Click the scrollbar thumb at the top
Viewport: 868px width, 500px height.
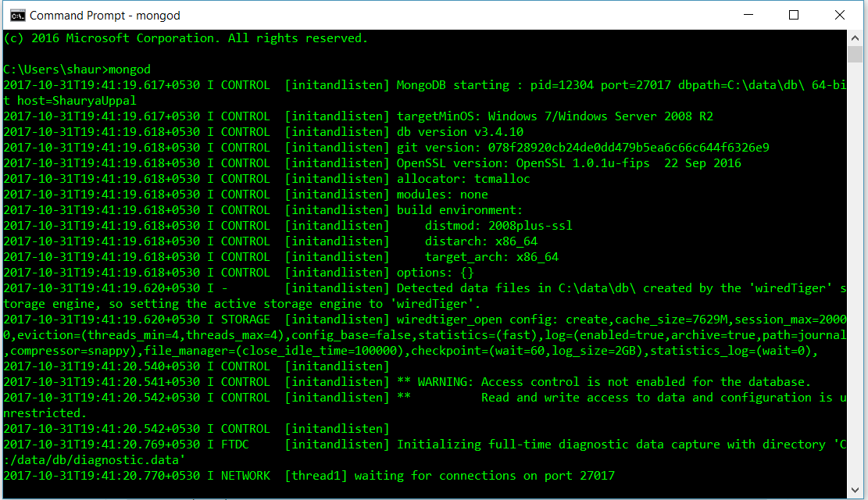tap(853, 55)
